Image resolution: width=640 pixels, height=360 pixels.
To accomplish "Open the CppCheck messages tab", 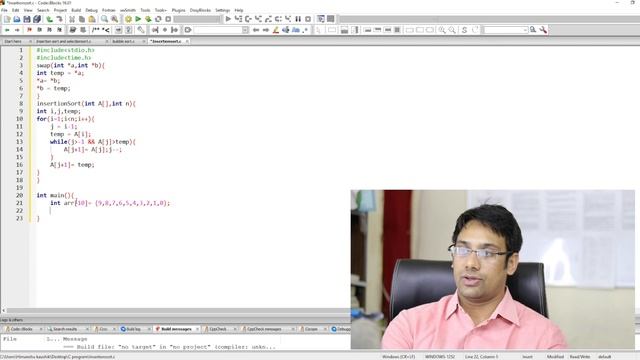I will pyautogui.click(x=264, y=329).
